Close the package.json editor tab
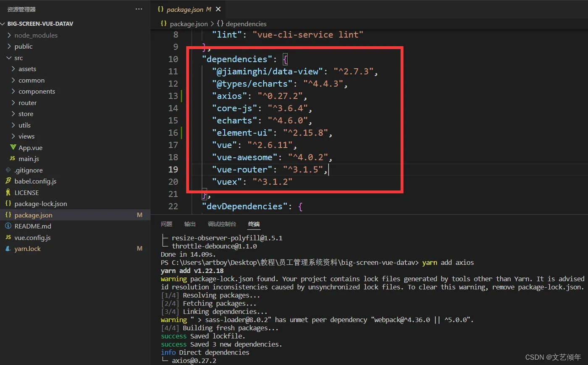This screenshot has height=365, width=588. [x=218, y=9]
